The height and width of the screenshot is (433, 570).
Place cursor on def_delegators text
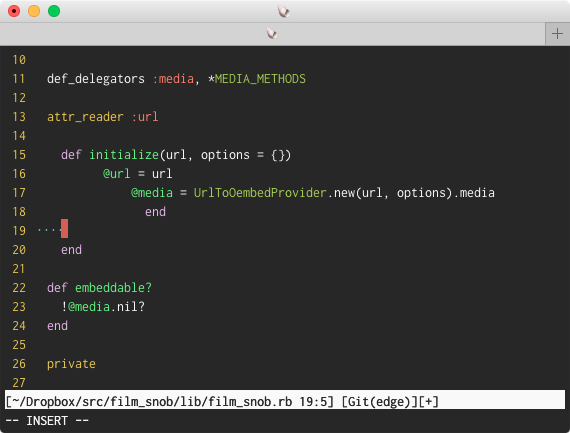click(96, 79)
